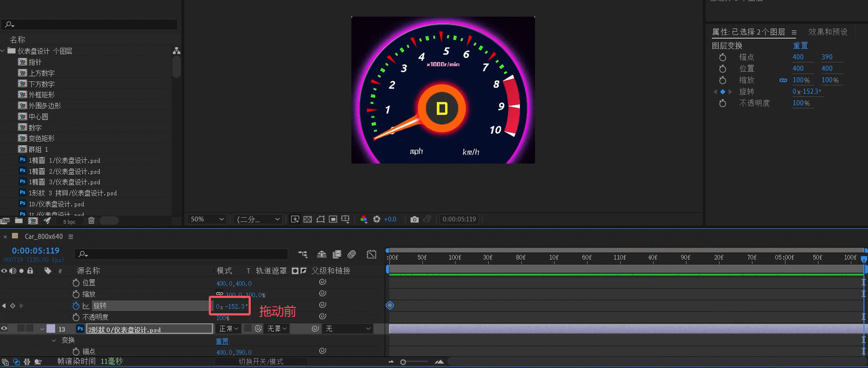868x368 pixels.
Task: Open the Car_800x640 timeline panel menu
Action: click(71, 237)
